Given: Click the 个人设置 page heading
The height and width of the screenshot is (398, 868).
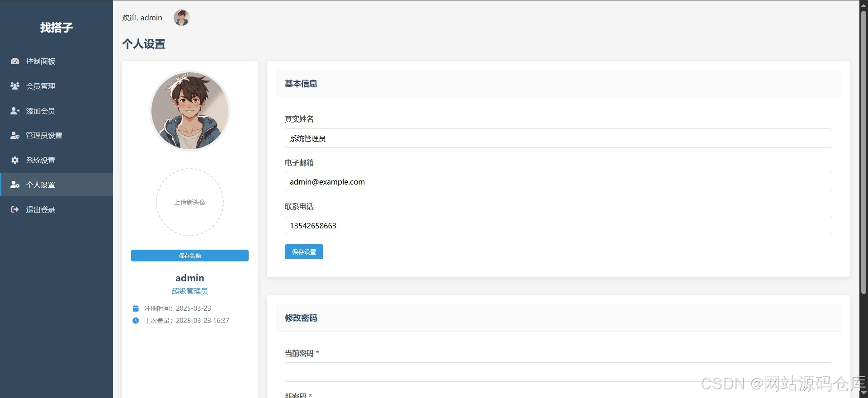Looking at the screenshot, I should point(144,44).
